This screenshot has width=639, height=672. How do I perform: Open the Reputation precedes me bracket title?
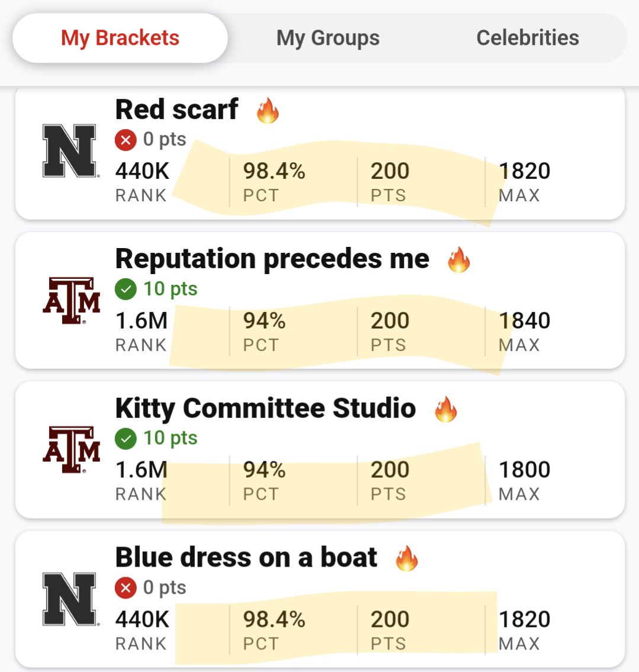point(272,259)
